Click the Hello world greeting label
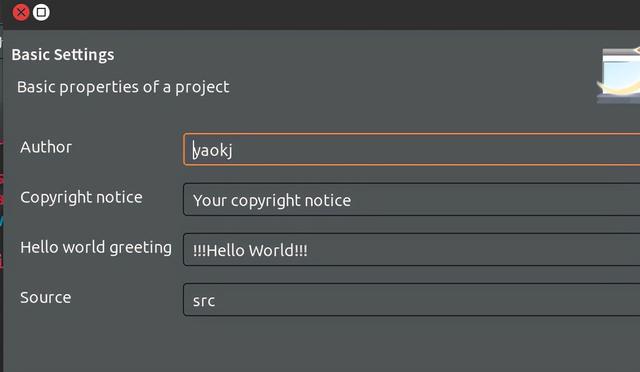Image resolution: width=640 pixels, height=372 pixels. pos(96,247)
